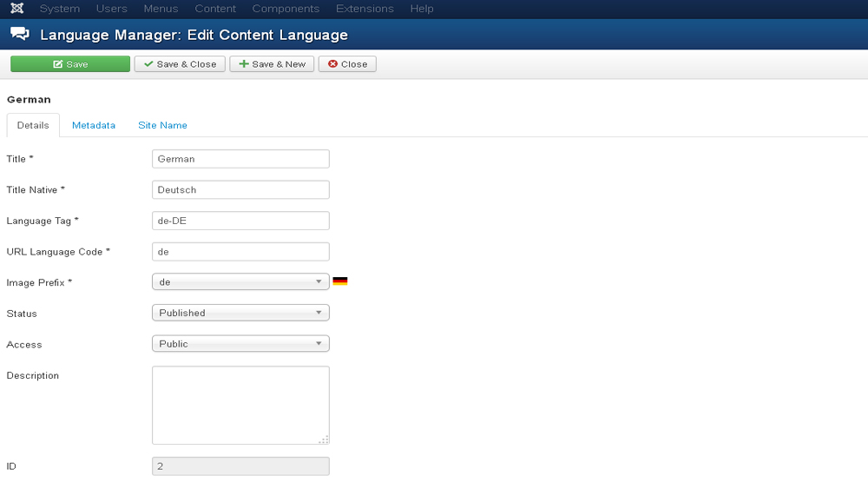Click the Image Prefix label
The image size is (868, 489).
click(x=39, y=282)
